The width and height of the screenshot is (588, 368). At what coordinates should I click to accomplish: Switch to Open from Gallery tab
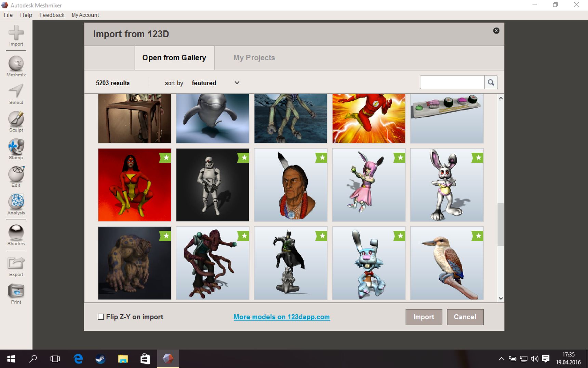point(174,58)
